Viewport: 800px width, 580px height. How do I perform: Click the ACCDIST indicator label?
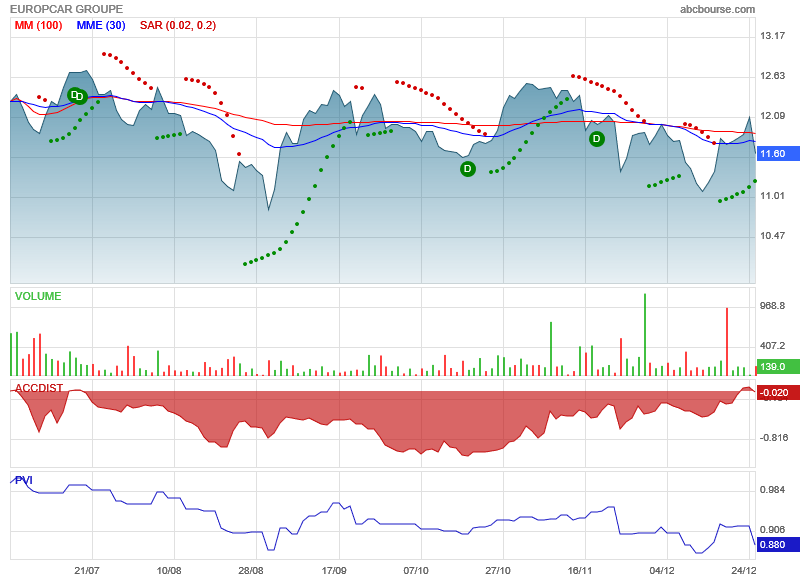click(39, 388)
